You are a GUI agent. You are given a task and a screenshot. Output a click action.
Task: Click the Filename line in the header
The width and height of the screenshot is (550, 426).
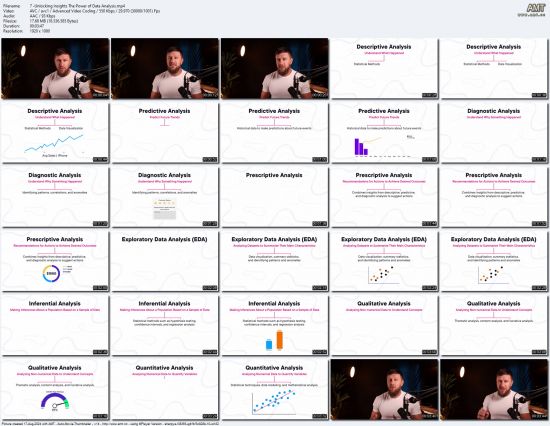(64, 6)
